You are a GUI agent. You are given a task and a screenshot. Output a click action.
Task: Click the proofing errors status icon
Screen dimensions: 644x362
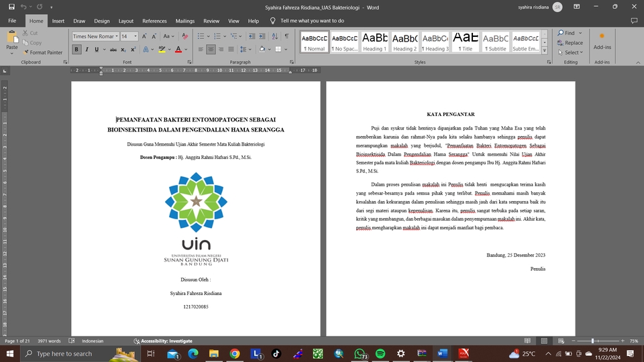tap(72, 341)
